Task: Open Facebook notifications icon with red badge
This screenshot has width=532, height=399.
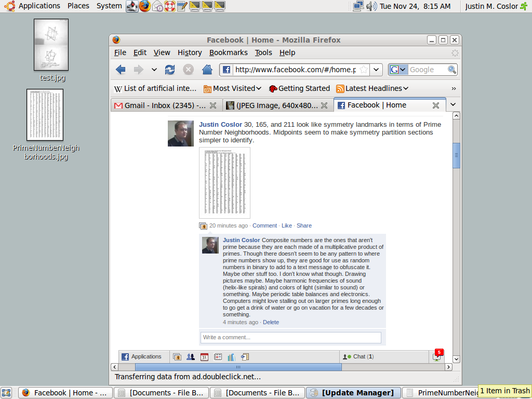Action: coord(437,356)
